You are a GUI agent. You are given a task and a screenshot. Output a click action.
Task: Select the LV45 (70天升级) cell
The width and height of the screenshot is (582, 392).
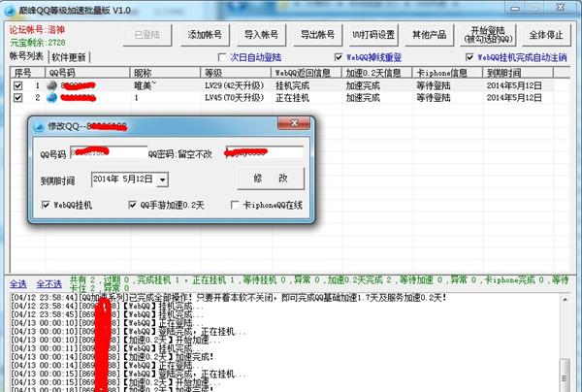point(234,98)
